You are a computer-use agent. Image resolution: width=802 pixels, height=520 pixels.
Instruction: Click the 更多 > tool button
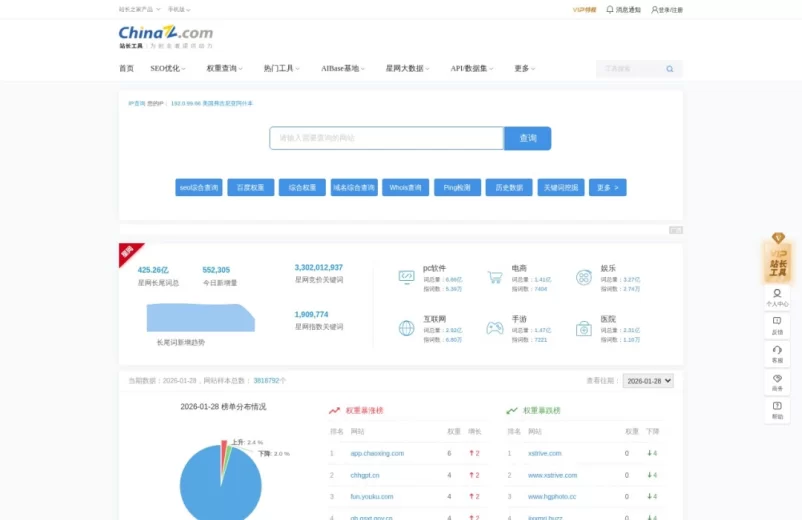pos(608,188)
